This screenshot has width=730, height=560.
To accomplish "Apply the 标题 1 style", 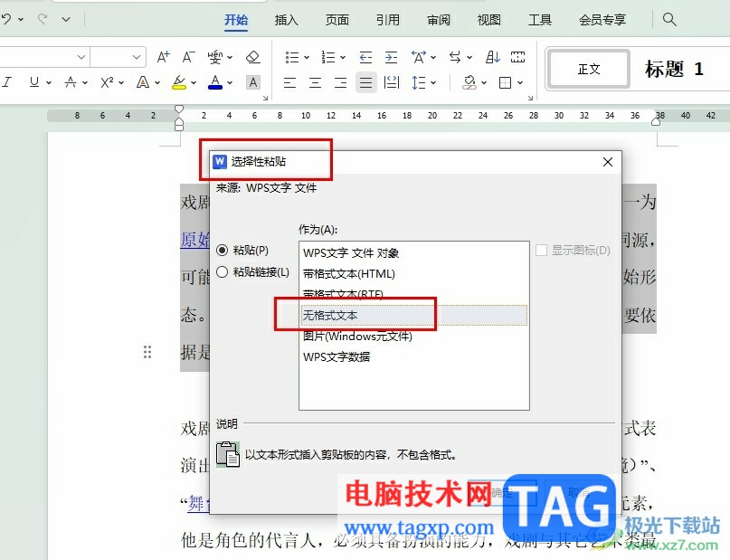I will (674, 70).
